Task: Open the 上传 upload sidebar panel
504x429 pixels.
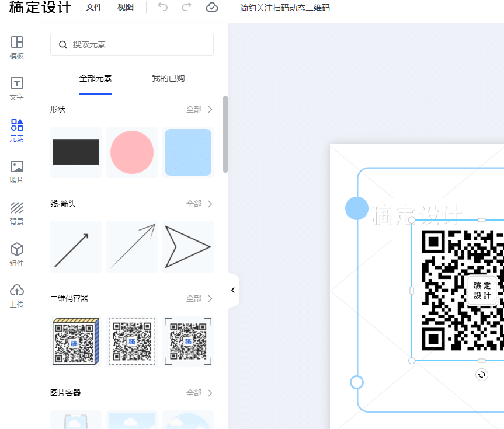Action: [17, 297]
